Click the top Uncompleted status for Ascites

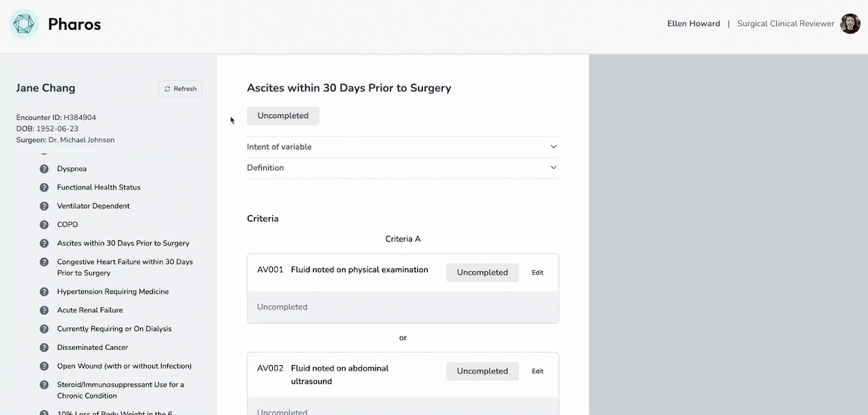pos(283,116)
